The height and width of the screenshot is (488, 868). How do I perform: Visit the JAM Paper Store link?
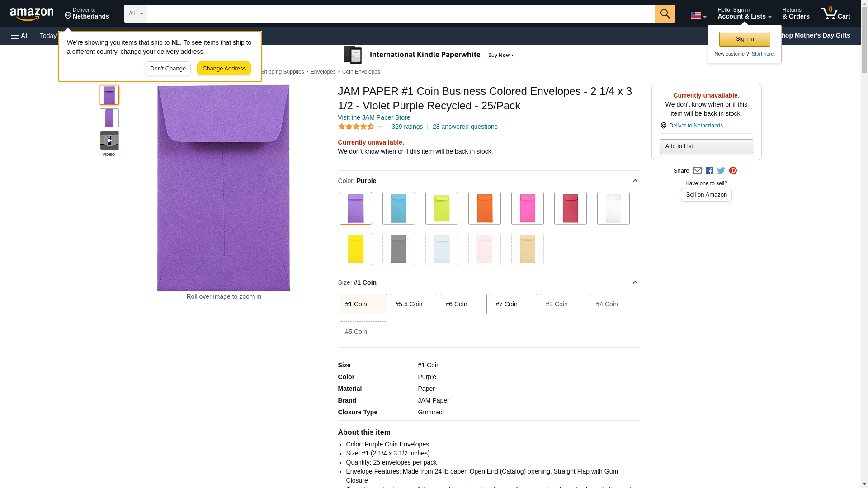374,117
